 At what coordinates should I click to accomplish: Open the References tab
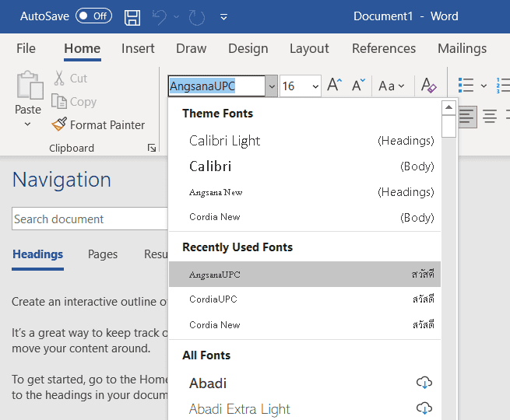click(384, 48)
